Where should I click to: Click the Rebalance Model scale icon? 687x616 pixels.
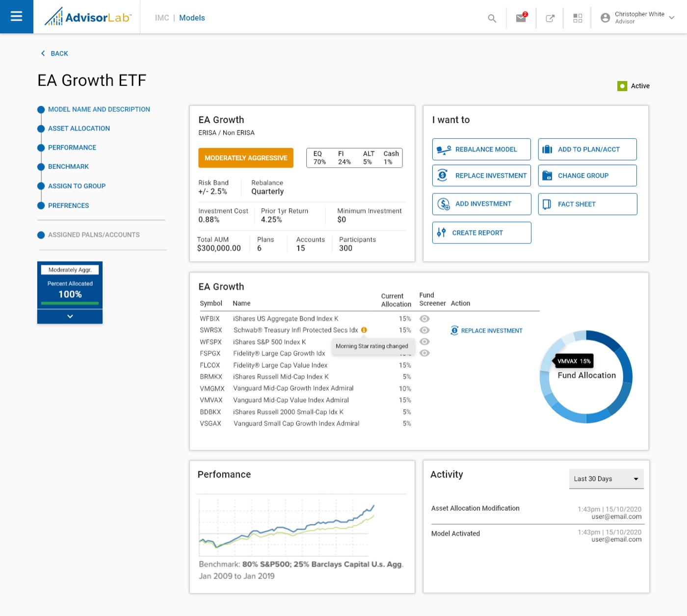pyautogui.click(x=444, y=150)
